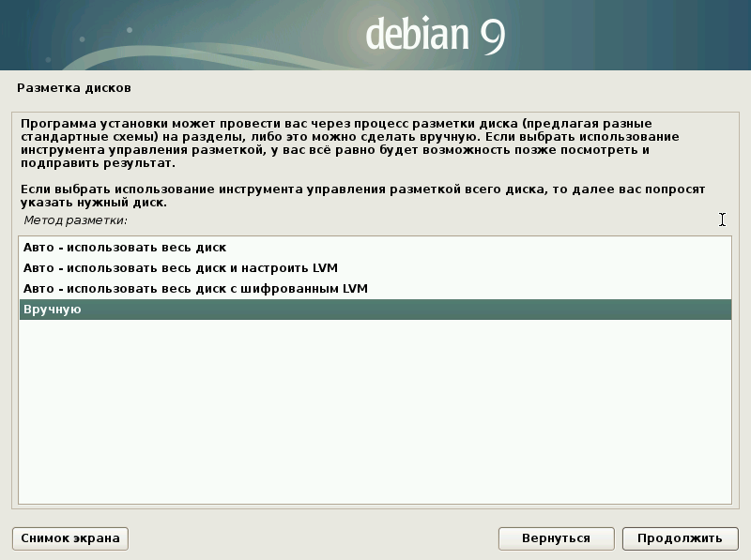This screenshot has width=751, height=560.
Task: Click the 'Продолжить' button
Action: click(680, 538)
